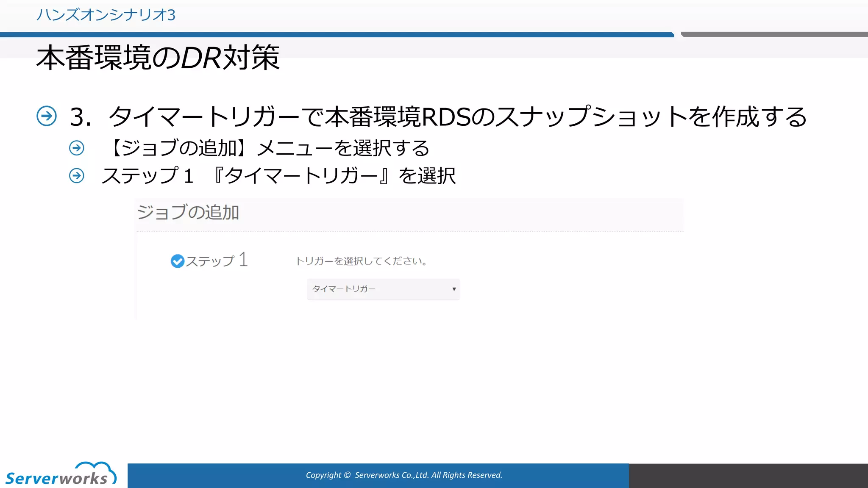Viewport: 868px width, 488px height.
Task: Open the タイマートリガー trigger dropdown
Action: pyautogui.click(x=383, y=289)
